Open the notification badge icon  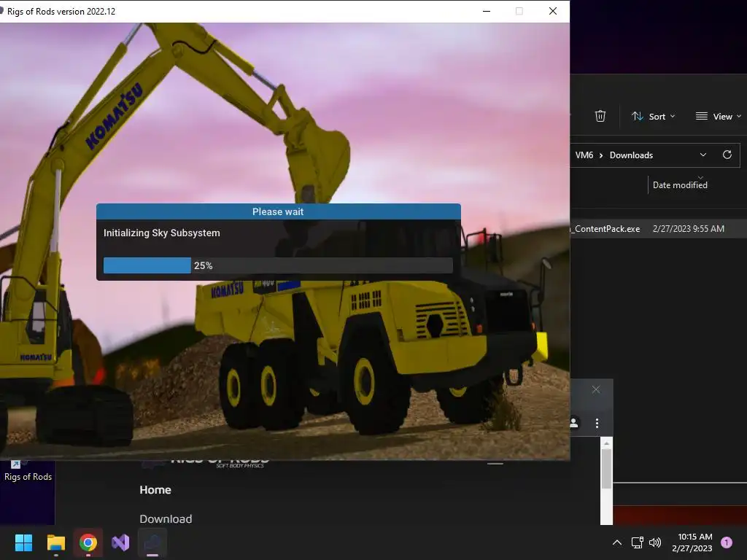727,542
